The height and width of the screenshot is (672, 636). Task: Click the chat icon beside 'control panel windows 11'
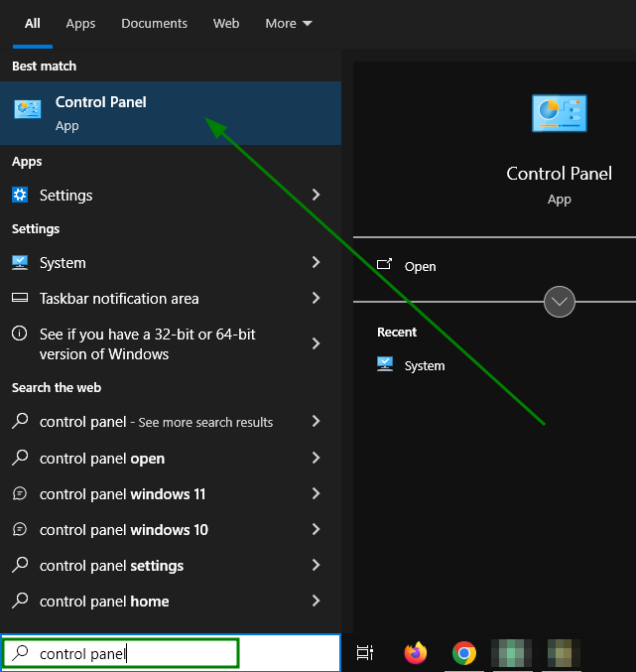(x=20, y=493)
